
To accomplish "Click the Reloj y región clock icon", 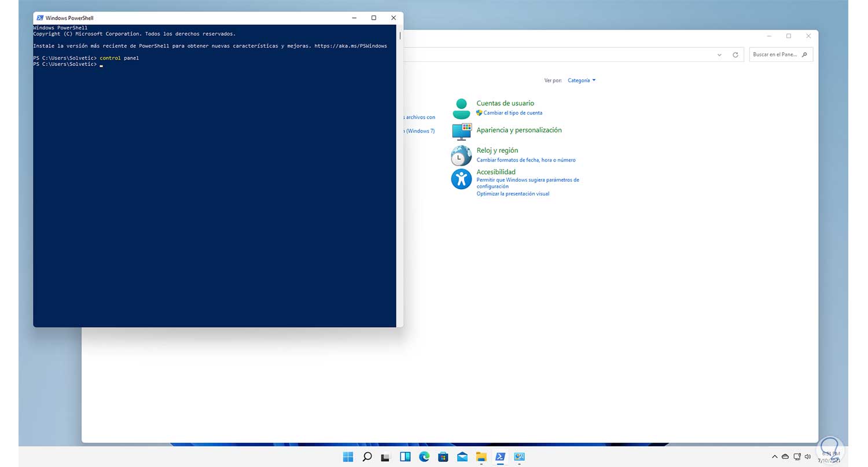I will (461, 156).
